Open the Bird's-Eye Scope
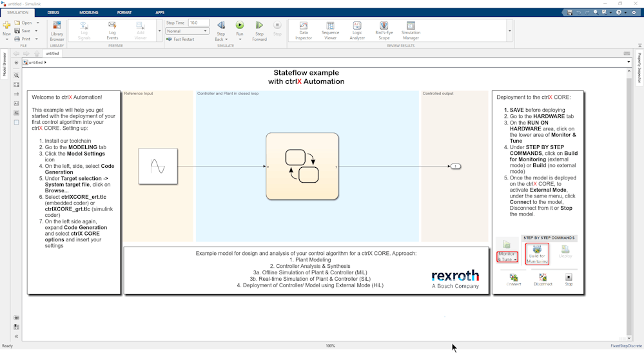The height and width of the screenshot is (355, 644). tap(384, 31)
